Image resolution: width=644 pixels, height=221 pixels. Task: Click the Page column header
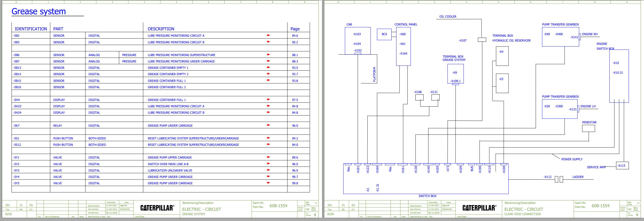coord(295,29)
